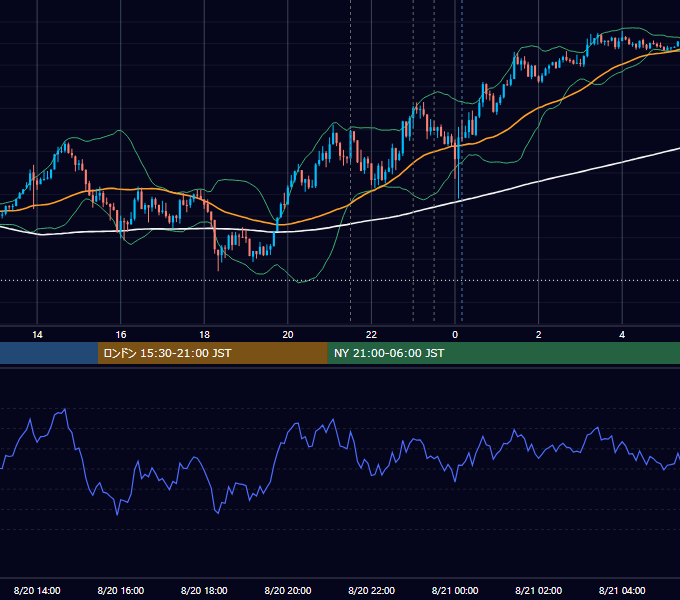This screenshot has width=680, height=600.
Task: Click the '8/21 04:00' time label
Action: tap(622, 590)
